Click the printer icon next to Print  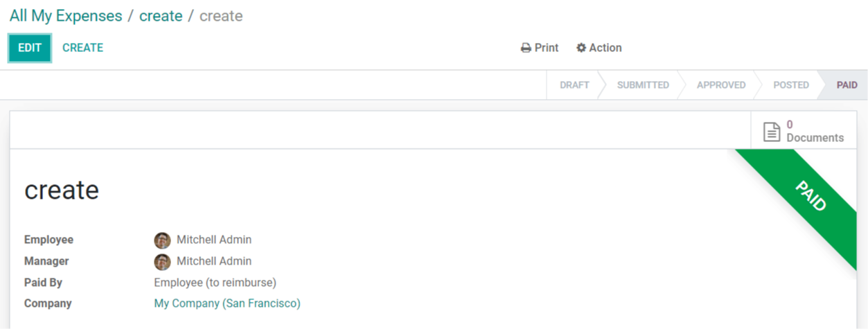point(526,48)
